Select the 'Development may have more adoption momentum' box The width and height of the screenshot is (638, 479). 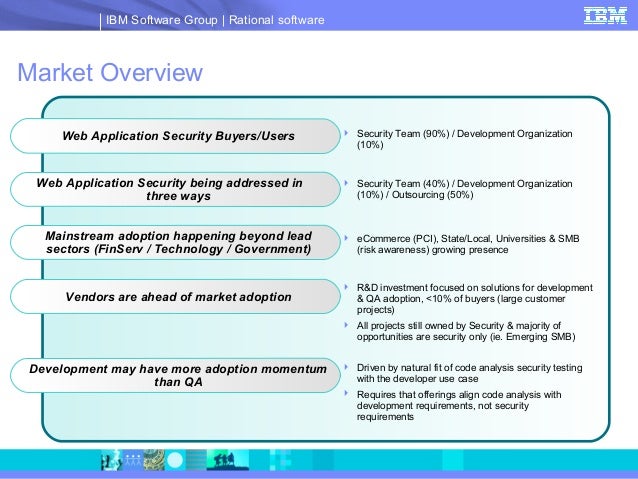[175, 375]
